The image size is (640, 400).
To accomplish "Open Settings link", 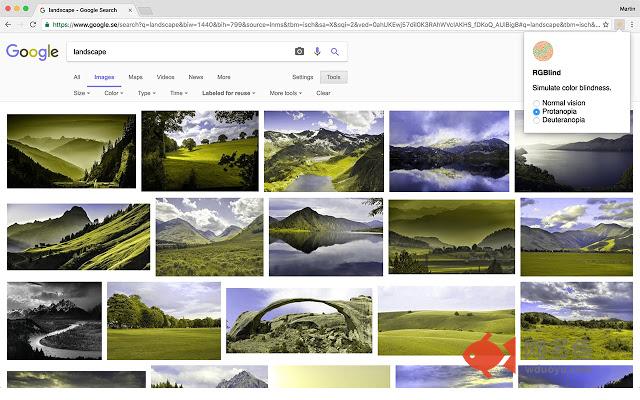I will pyautogui.click(x=303, y=77).
